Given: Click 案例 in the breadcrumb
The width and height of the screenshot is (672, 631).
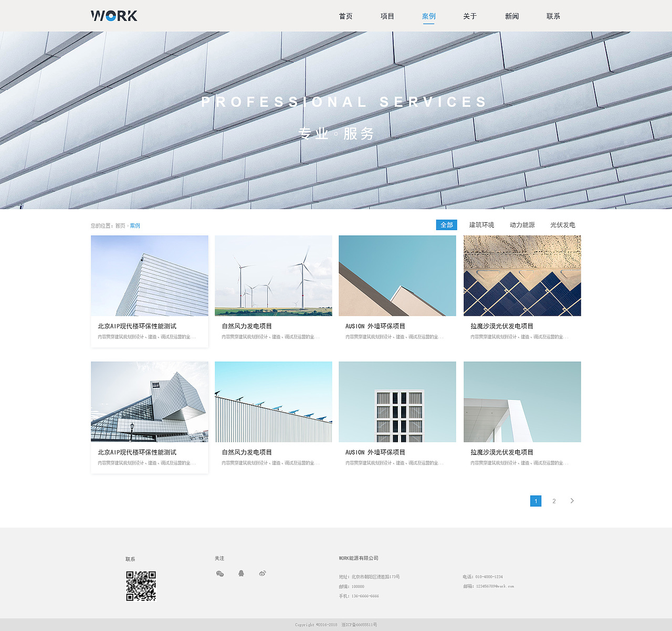Looking at the screenshot, I should pyautogui.click(x=135, y=226).
